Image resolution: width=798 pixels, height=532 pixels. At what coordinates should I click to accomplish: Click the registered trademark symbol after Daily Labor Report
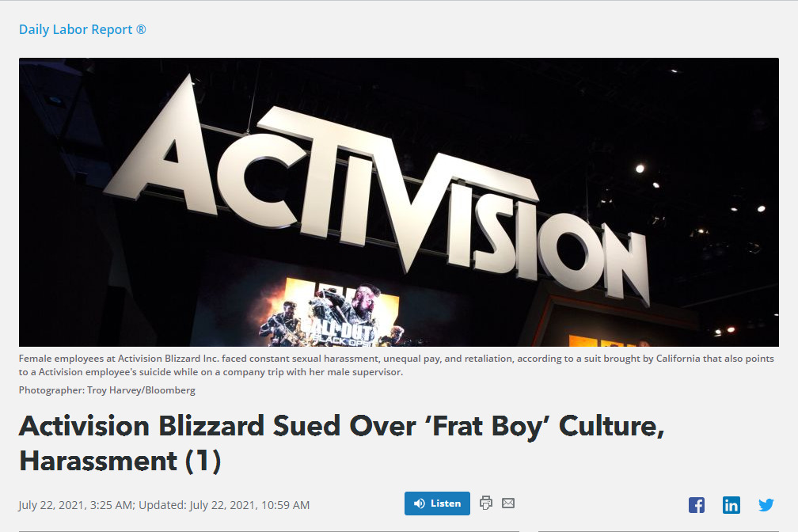pyautogui.click(x=141, y=29)
